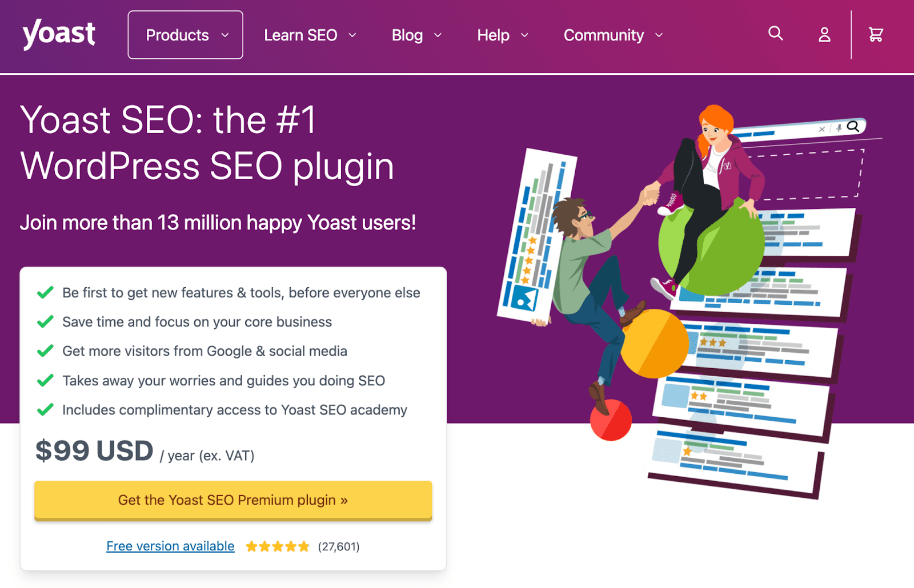Expand the Community dropdown chevron
Viewport: 914px width, 588px height.
[x=659, y=35]
